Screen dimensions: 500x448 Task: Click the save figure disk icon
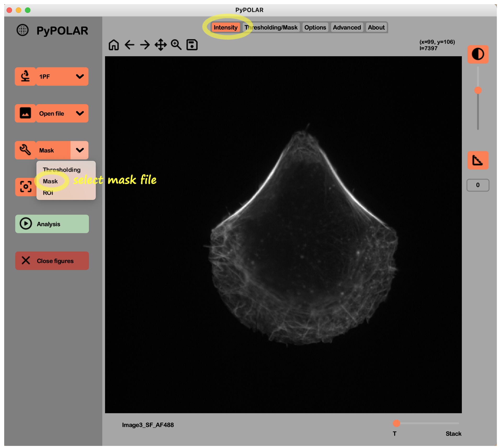tap(192, 45)
